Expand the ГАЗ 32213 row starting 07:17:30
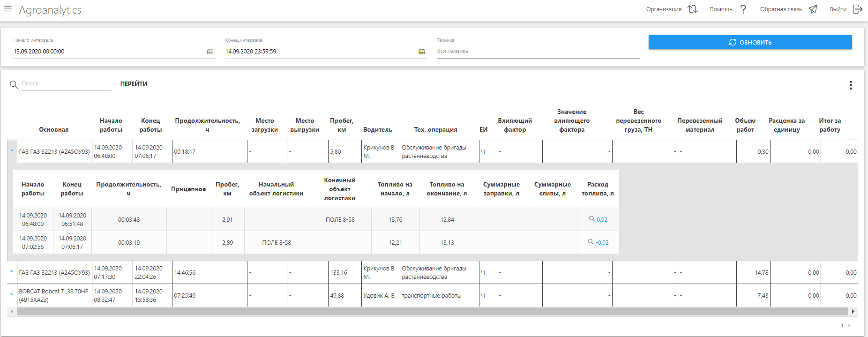868x337 pixels. click(x=12, y=272)
